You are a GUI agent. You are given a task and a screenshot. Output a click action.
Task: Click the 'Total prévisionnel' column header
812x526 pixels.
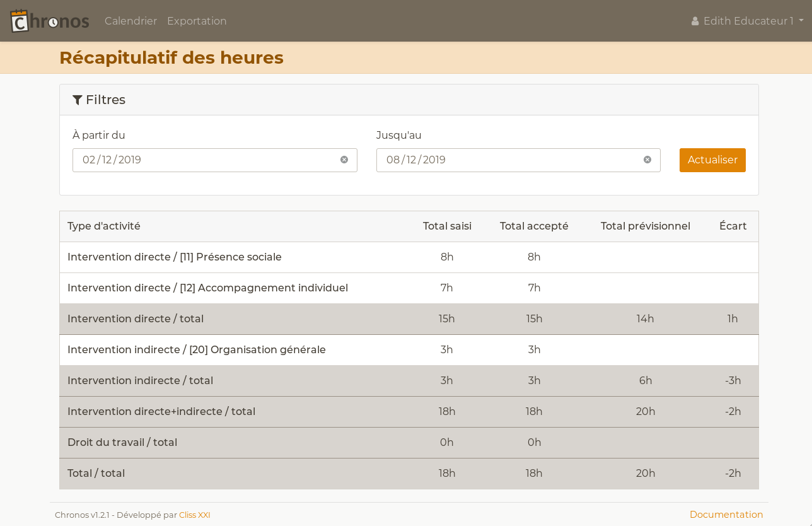point(646,226)
